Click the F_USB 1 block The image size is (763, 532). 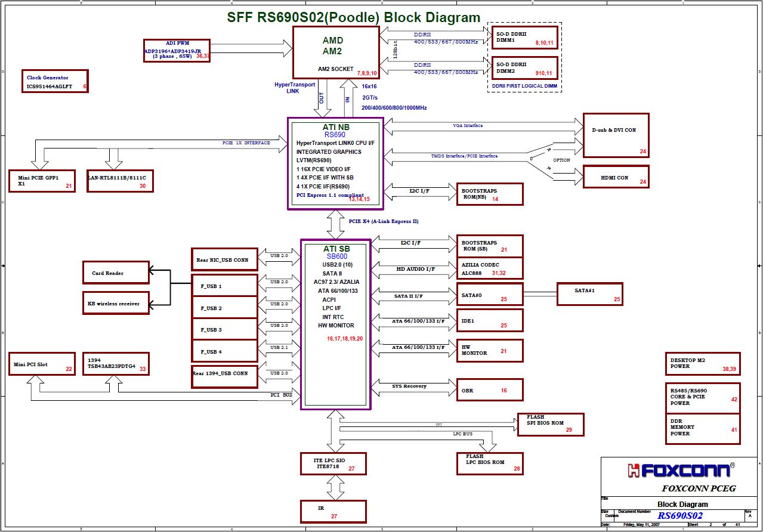(224, 286)
